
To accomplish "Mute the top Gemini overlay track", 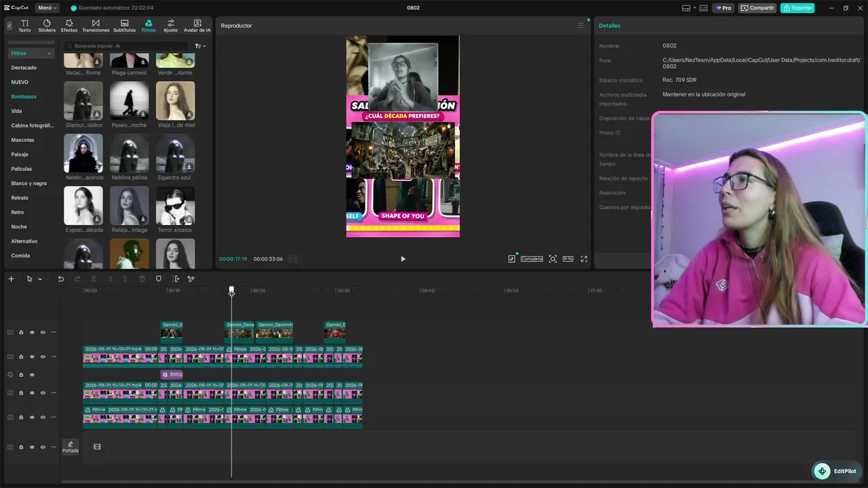I will (x=43, y=332).
